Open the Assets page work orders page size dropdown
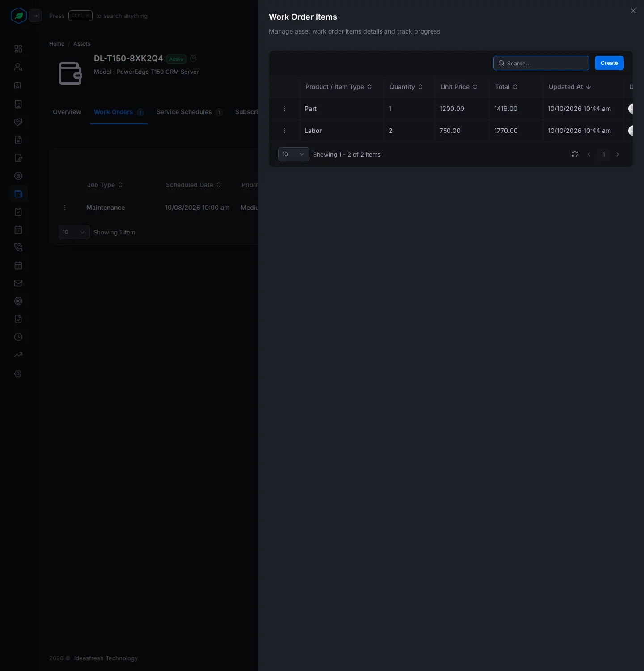Screen dimensions: 644x671 click(x=74, y=232)
